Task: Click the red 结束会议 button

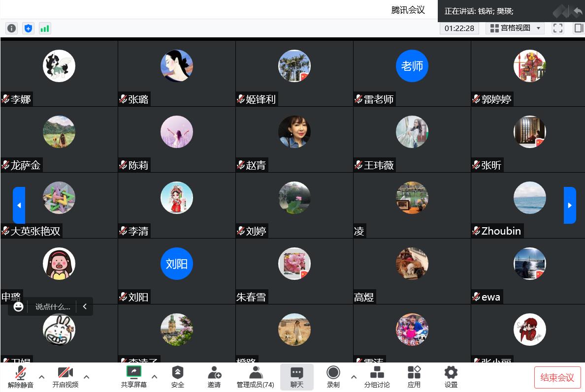Action: point(557,377)
